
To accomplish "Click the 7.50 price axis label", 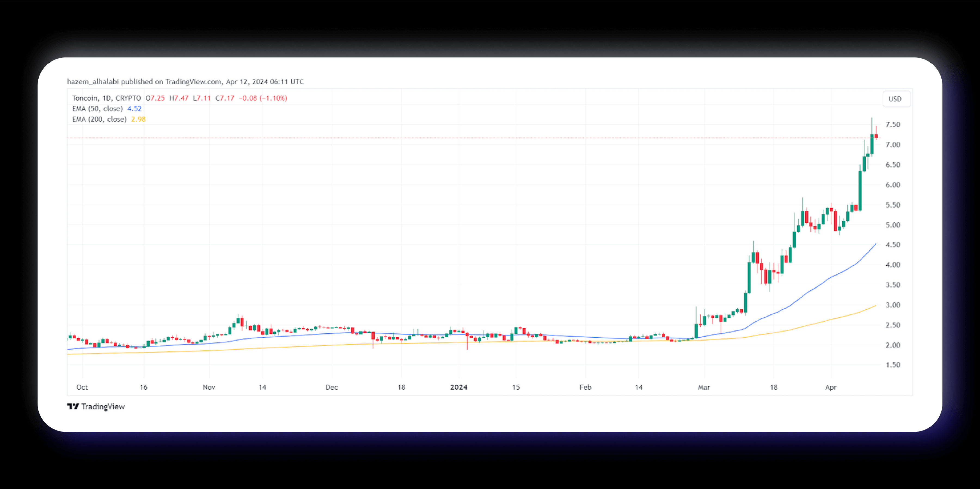I will [x=893, y=124].
